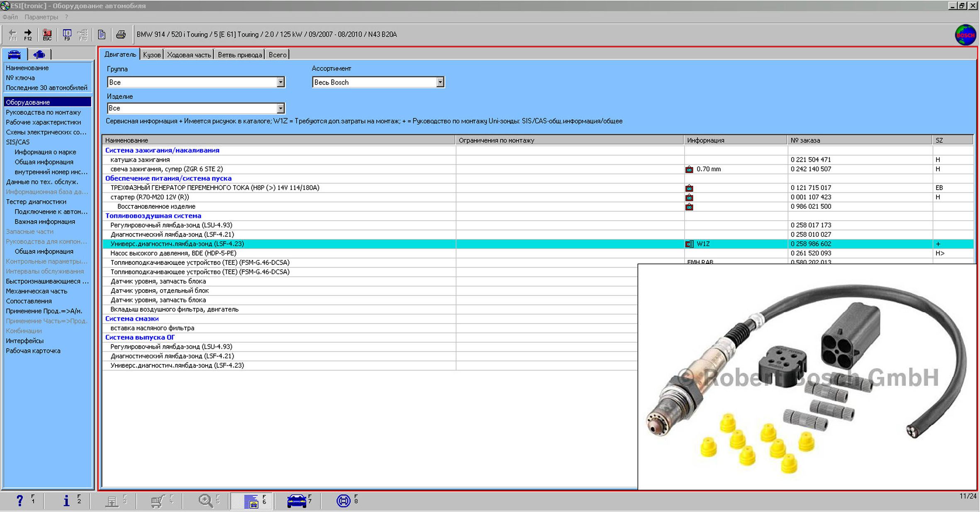The height and width of the screenshot is (512, 980).
Task: Click the lambda sensor product image
Action: tap(807, 377)
